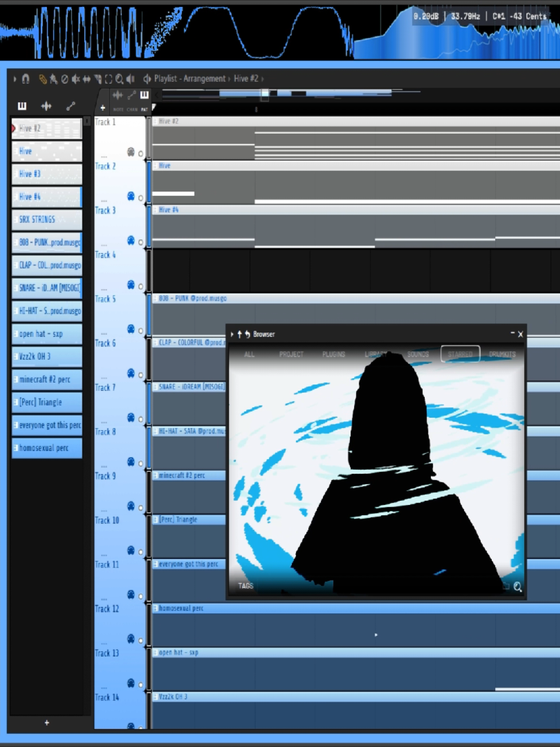Select the Draw pencil tool
The height and width of the screenshot is (747, 560).
[x=42, y=79]
